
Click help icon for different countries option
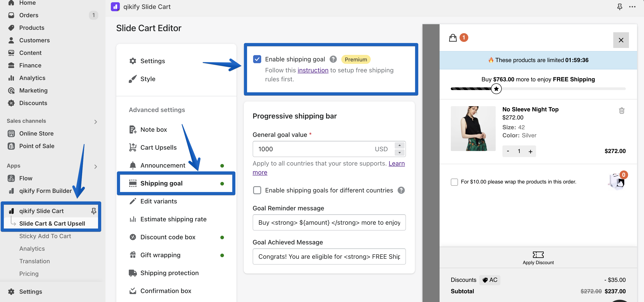(x=401, y=190)
